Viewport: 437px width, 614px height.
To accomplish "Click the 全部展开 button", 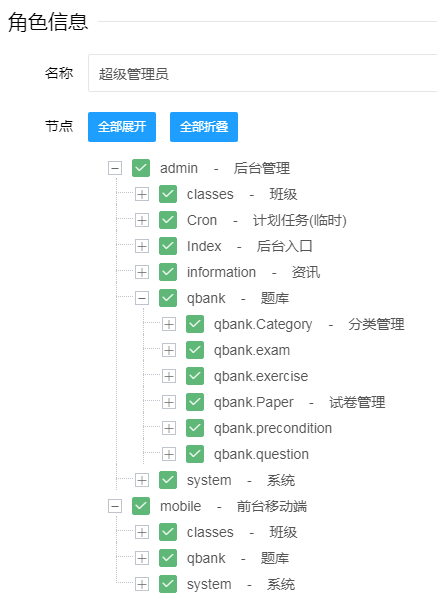I will tap(122, 127).
